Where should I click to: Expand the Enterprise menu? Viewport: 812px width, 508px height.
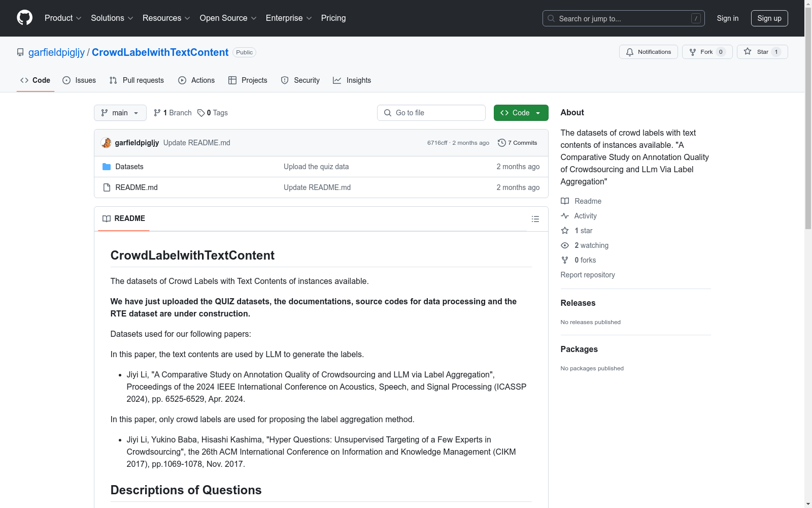click(289, 18)
